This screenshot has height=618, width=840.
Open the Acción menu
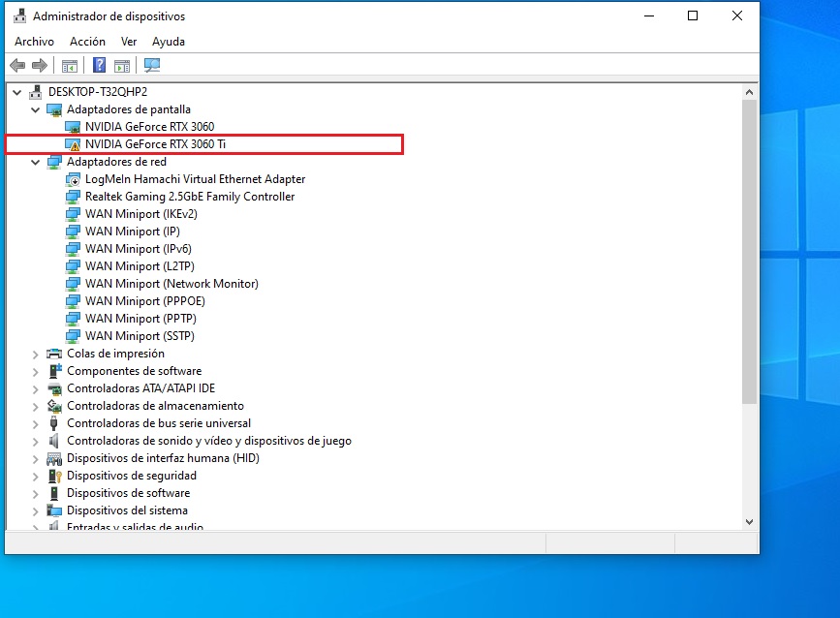[87, 42]
